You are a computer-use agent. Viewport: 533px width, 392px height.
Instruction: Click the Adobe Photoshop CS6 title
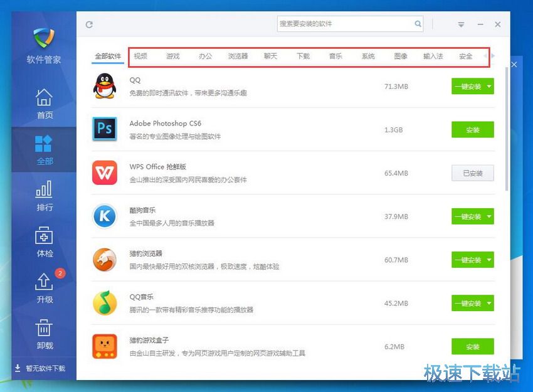coord(165,124)
